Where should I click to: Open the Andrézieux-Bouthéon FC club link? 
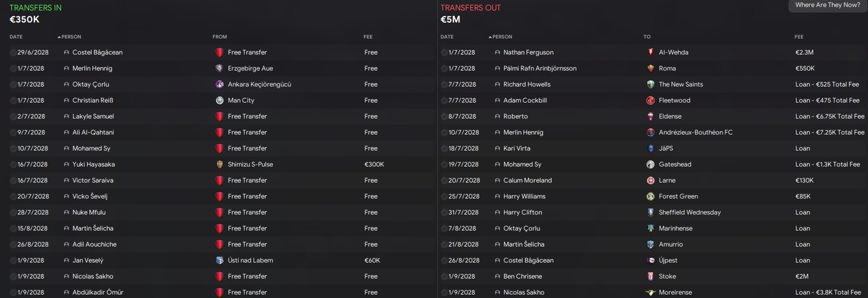point(695,132)
